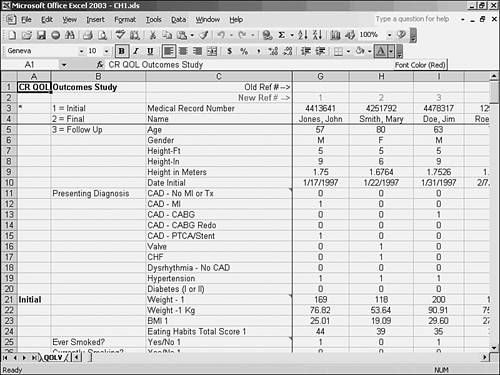This screenshot has width=500, height=375.
Task: Click the Sort Ascending icon
Action: pyautogui.click(x=302, y=35)
